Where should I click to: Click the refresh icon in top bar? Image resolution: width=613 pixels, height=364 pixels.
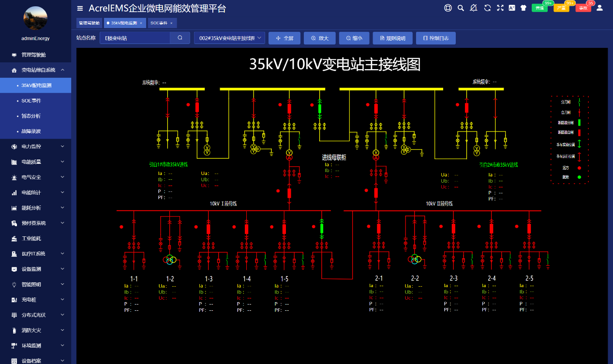click(x=487, y=8)
